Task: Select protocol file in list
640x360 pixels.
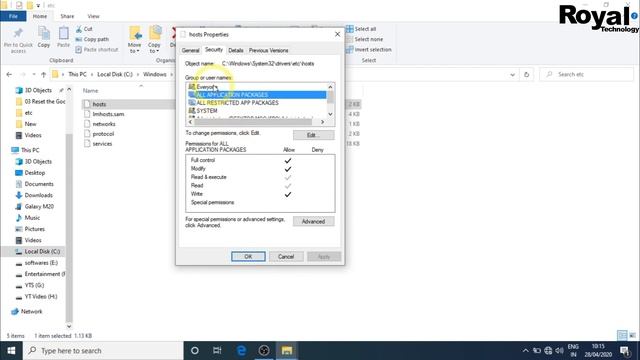Action: (x=103, y=133)
